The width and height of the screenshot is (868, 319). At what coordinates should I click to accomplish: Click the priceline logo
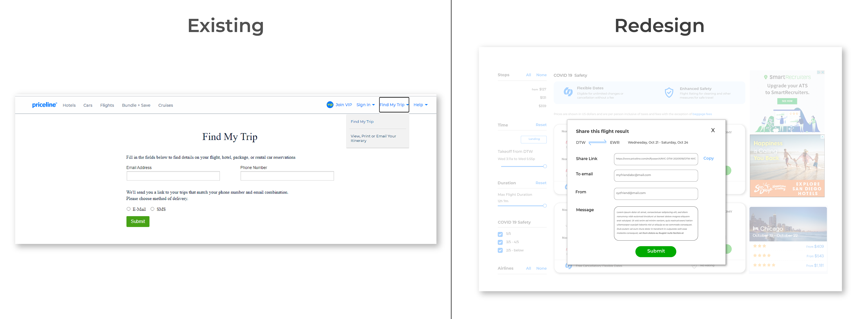(45, 105)
